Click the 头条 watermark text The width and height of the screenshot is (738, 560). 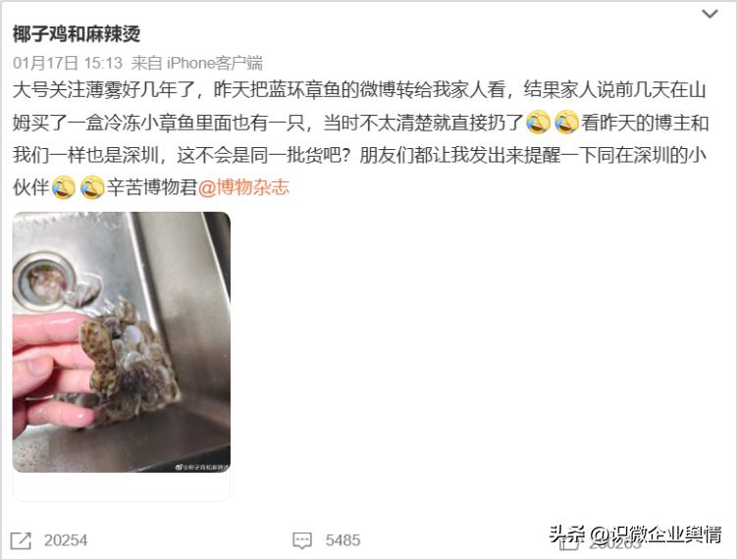567,535
